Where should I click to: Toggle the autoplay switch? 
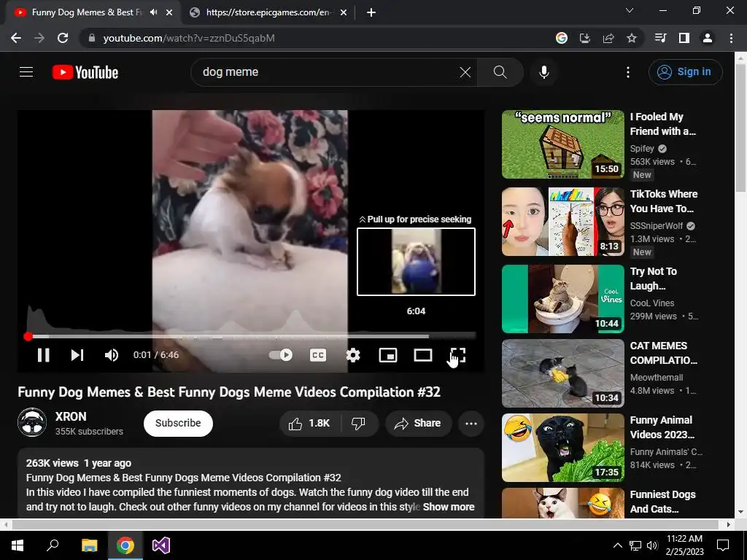(281, 355)
